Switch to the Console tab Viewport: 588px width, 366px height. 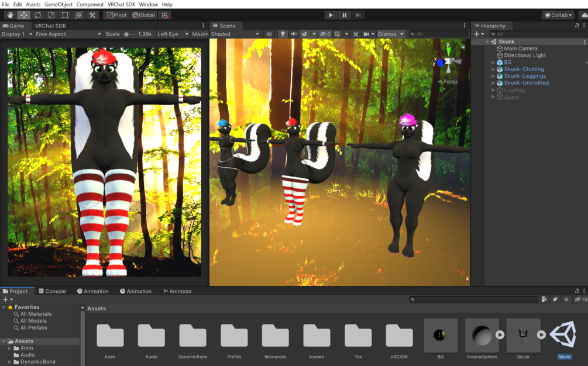point(52,291)
